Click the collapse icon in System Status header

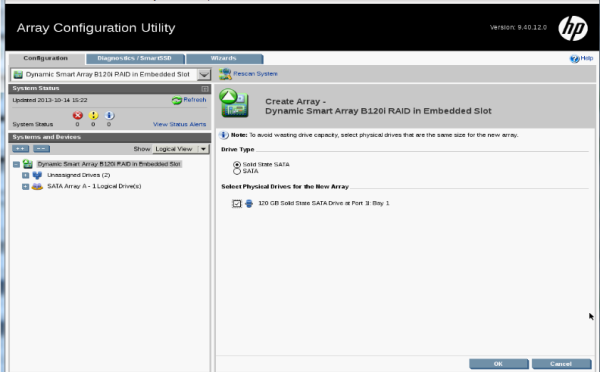[x=205, y=88]
